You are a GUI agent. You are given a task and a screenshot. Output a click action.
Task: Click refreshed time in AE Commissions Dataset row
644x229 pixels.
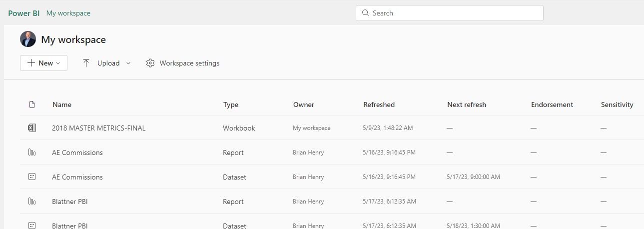pyautogui.click(x=390, y=177)
